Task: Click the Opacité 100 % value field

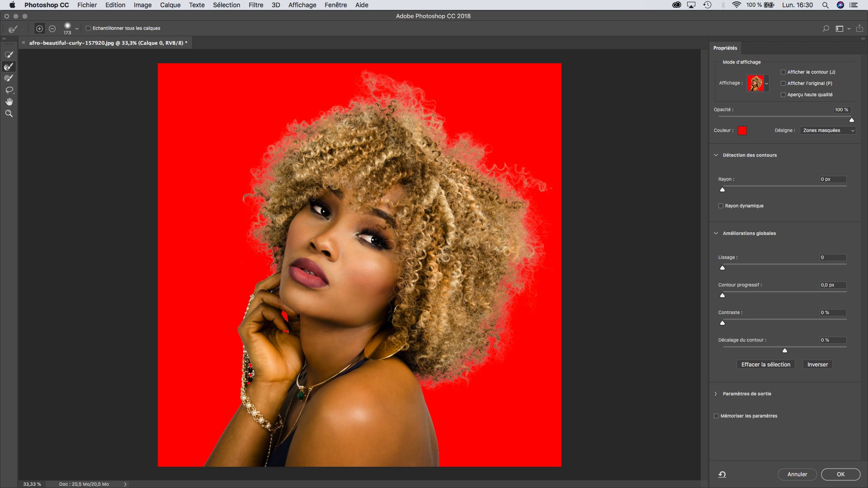Action: (842, 110)
